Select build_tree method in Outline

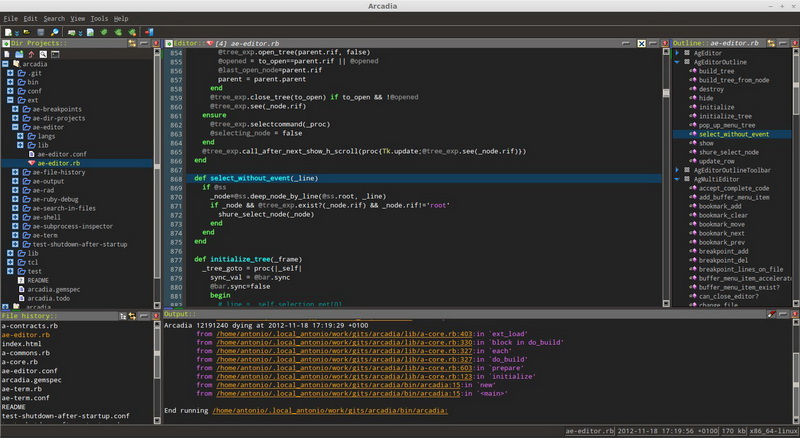pos(716,71)
